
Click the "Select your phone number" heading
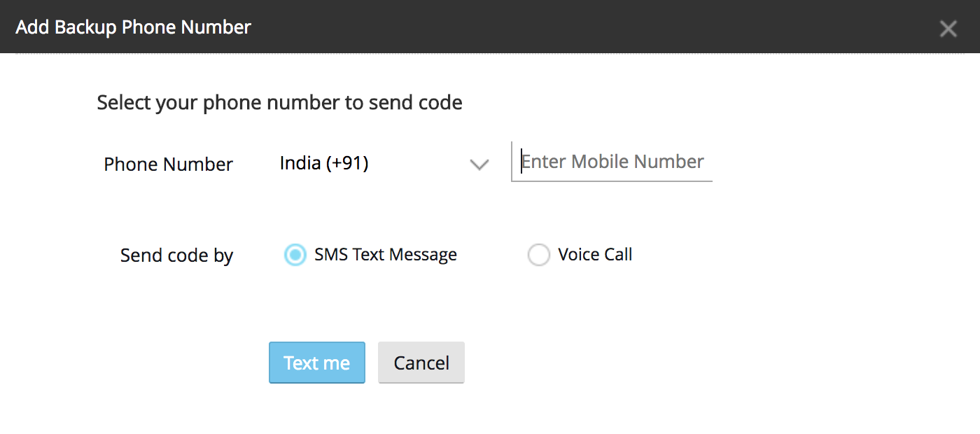pos(279,103)
